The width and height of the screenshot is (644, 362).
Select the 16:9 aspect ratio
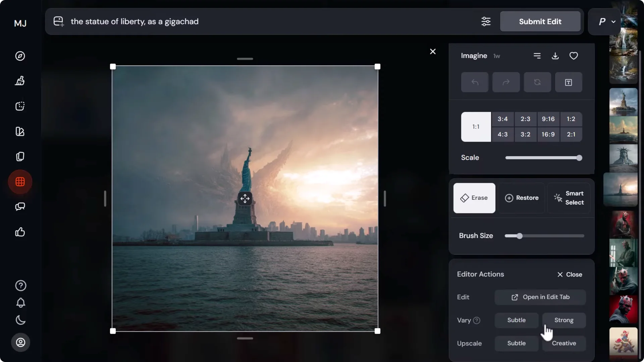pos(548,134)
